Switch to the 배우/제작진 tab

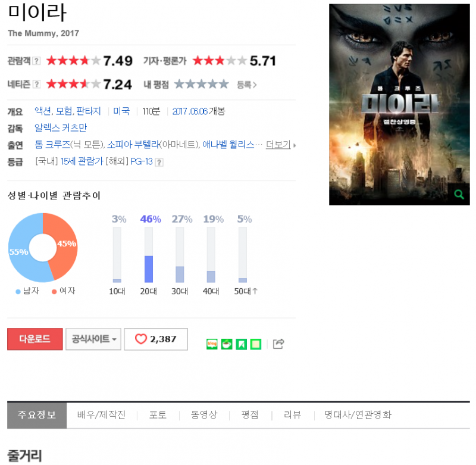point(101,414)
